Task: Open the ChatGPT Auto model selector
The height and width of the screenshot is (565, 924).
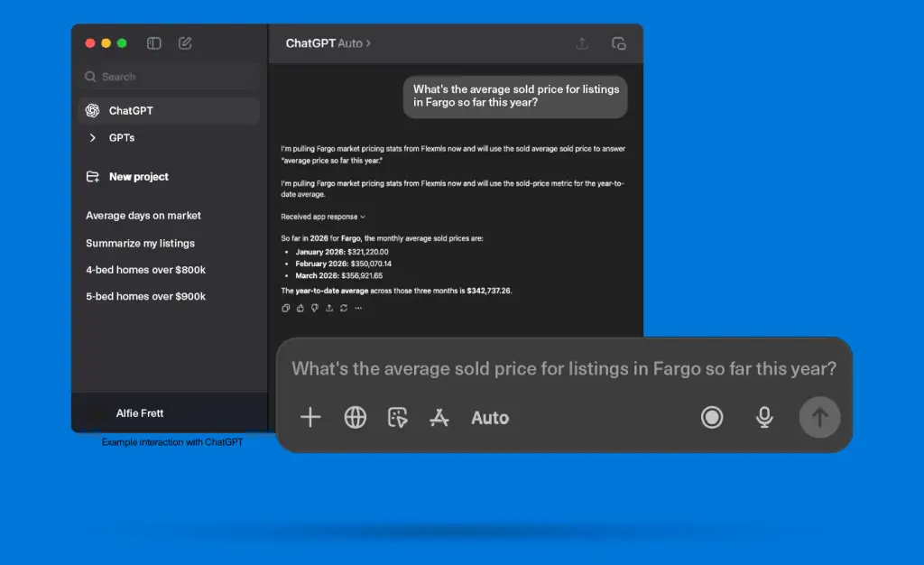Action: pyautogui.click(x=328, y=43)
